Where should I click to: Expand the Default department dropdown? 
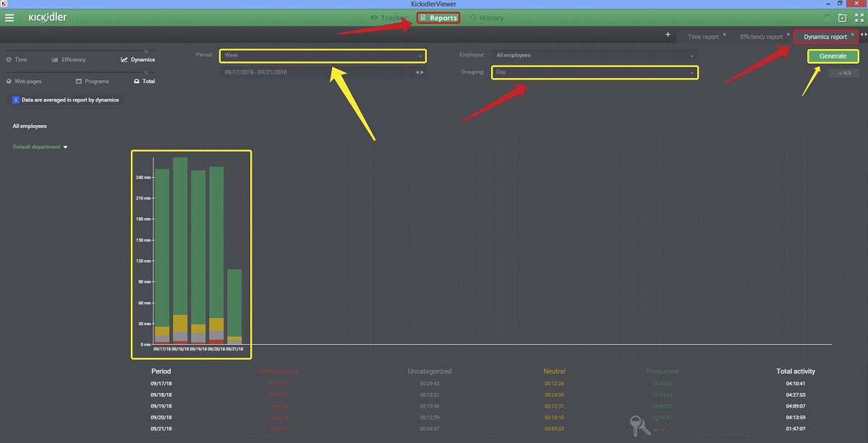(41, 147)
